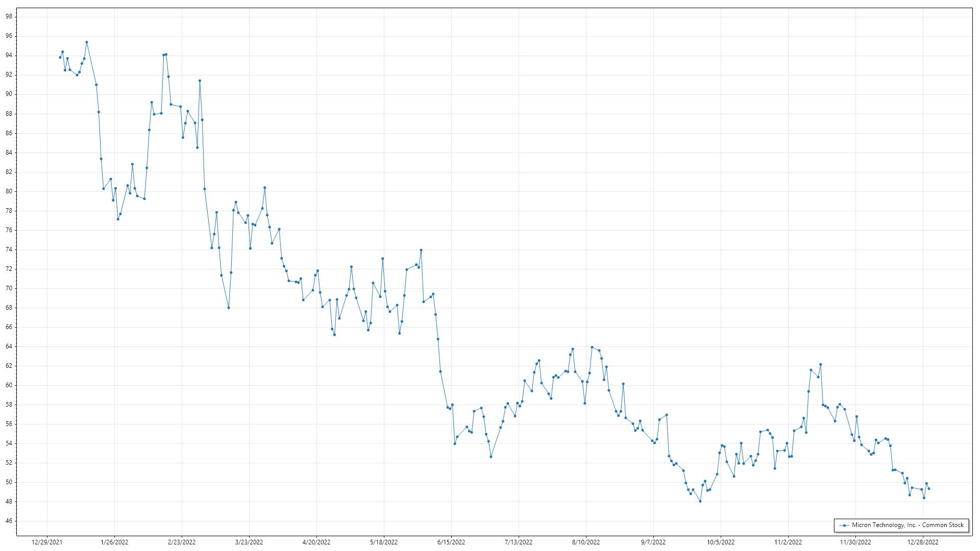Screen dimensions: 980x551
Task: Click the 12/28/2022 x-axis date label
Action: (923, 542)
